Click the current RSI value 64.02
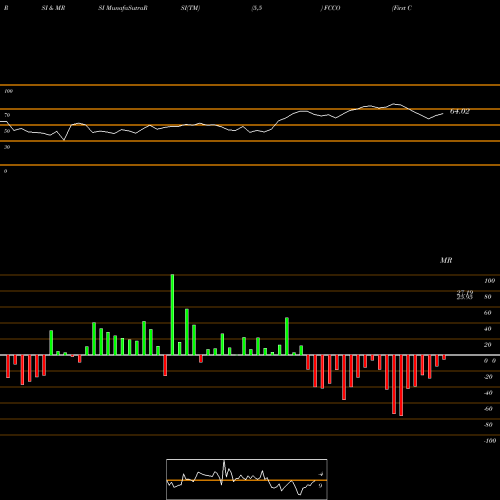The width and height of the screenshot is (500, 500). point(460,111)
